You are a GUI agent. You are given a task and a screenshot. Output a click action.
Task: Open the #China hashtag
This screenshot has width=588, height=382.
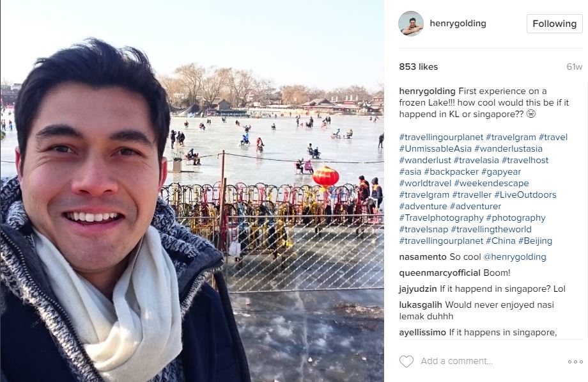pos(500,241)
